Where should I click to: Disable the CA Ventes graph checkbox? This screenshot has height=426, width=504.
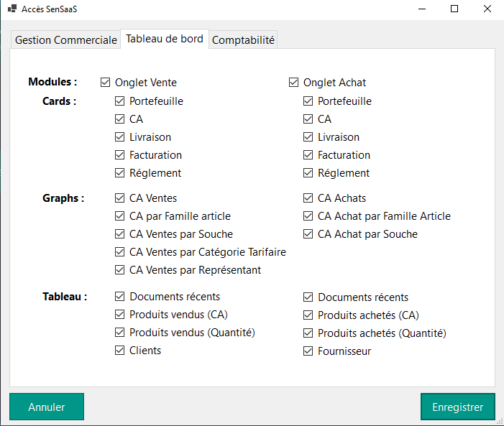pos(120,198)
